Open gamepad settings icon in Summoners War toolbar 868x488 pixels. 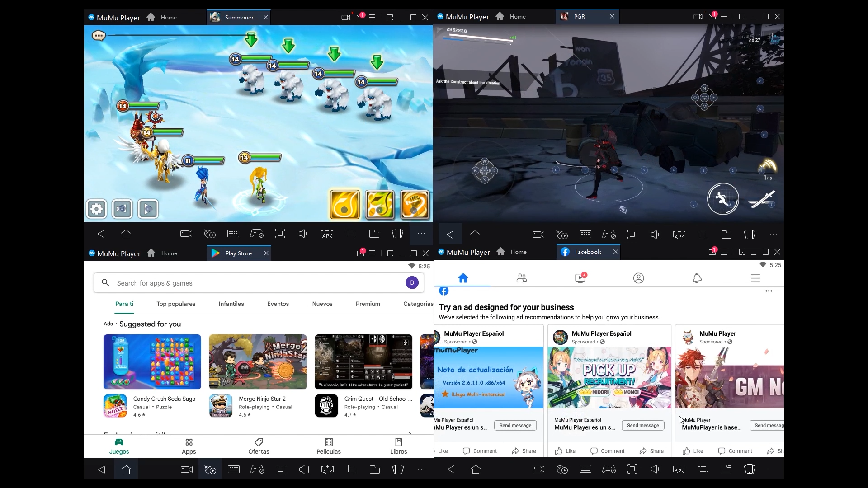[x=257, y=234]
